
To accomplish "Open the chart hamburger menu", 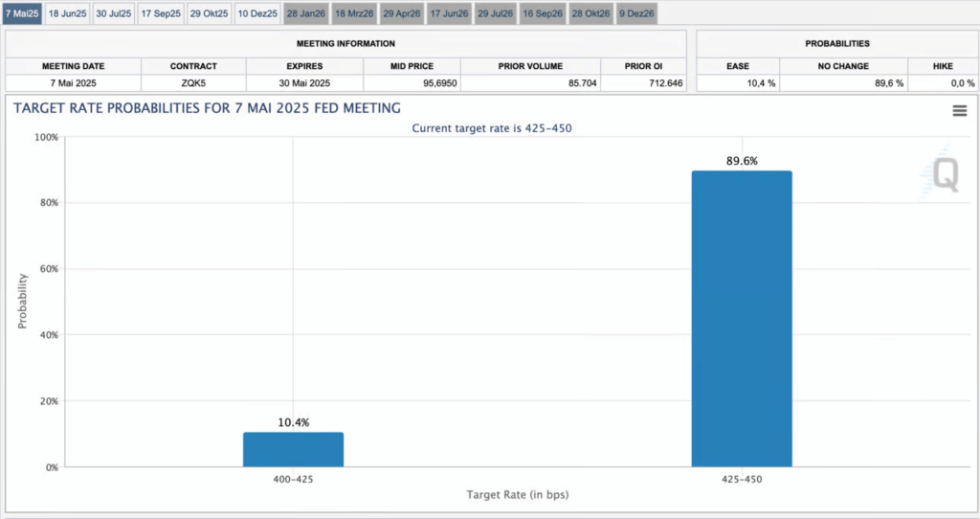I will (959, 111).
